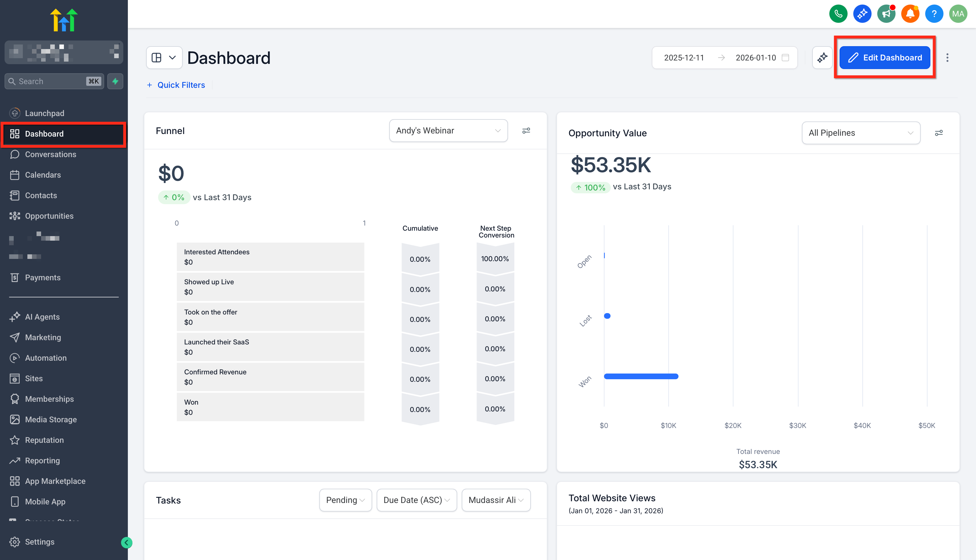Go to Conversations in the sidebar
This screenshot has height=560, width=976.
coord(51,154)
